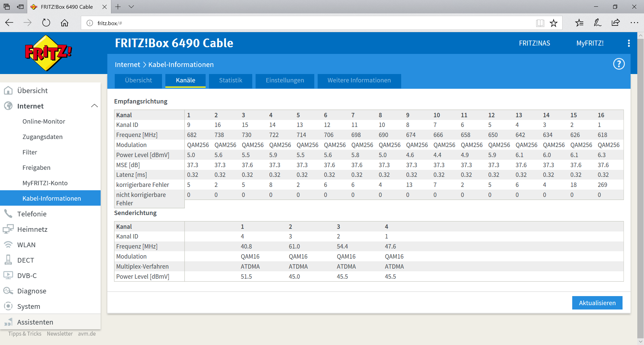The image size is (644, 345).
Task: Click the FRITZ! logo
Action: point(48,53)
